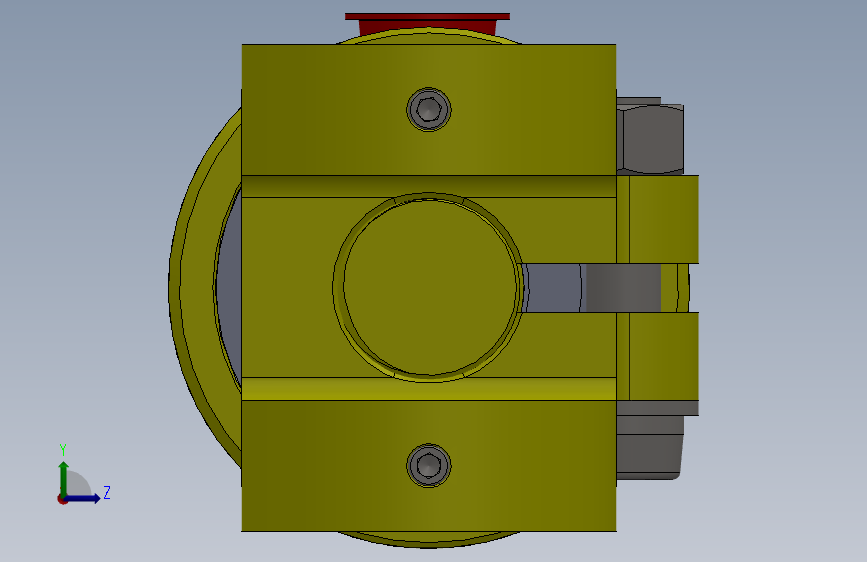This screenshot has height=562, width=867.
Task: Click the 'Z' axis label
Action: [x=107, y=492]
